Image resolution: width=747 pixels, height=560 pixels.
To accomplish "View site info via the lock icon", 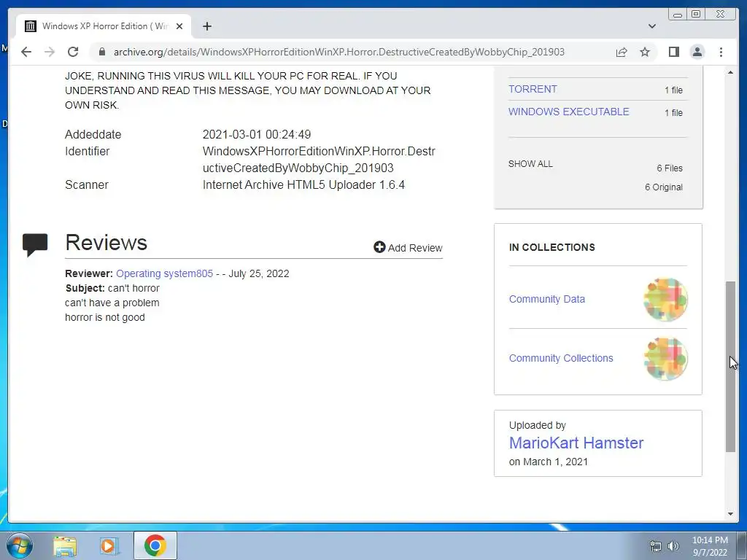I will click(101, 52).
